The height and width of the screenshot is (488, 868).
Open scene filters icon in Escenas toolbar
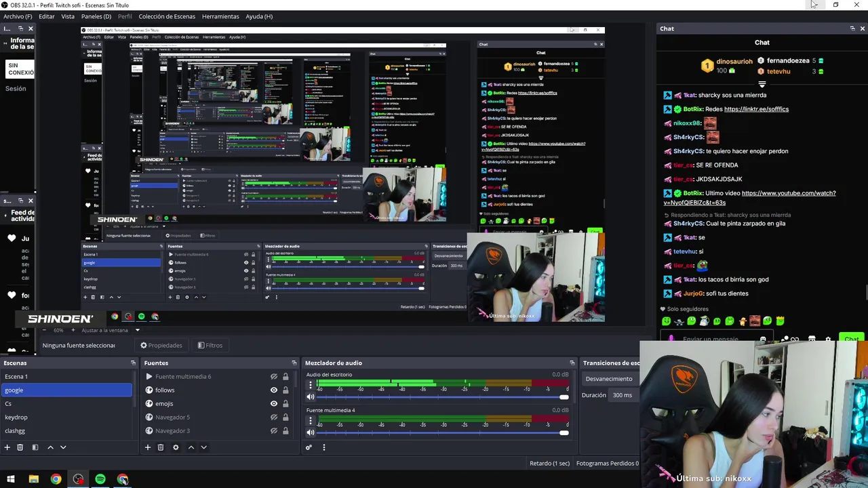pos(35,447)
